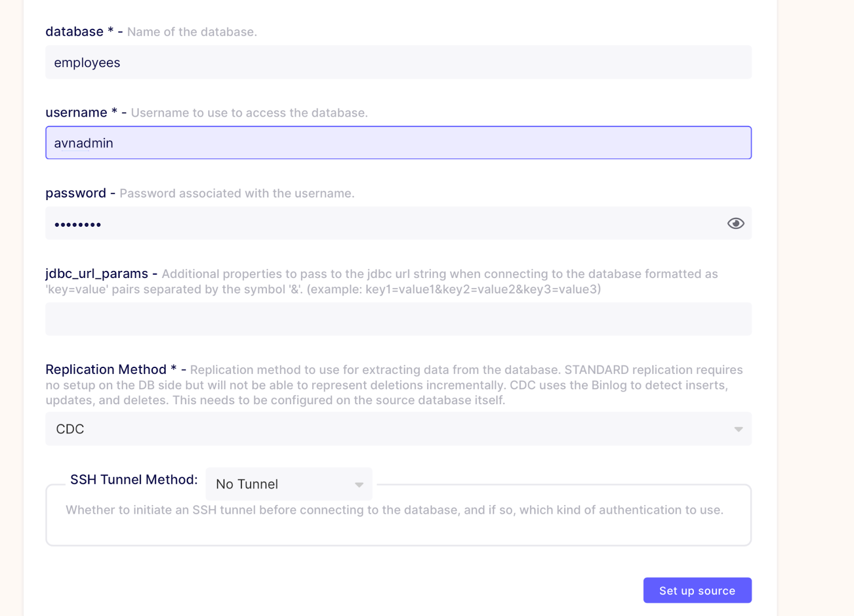Screen dimensions: 854x616
Task: Click the SSH Tunnel Method label
Action: point(133,479)
